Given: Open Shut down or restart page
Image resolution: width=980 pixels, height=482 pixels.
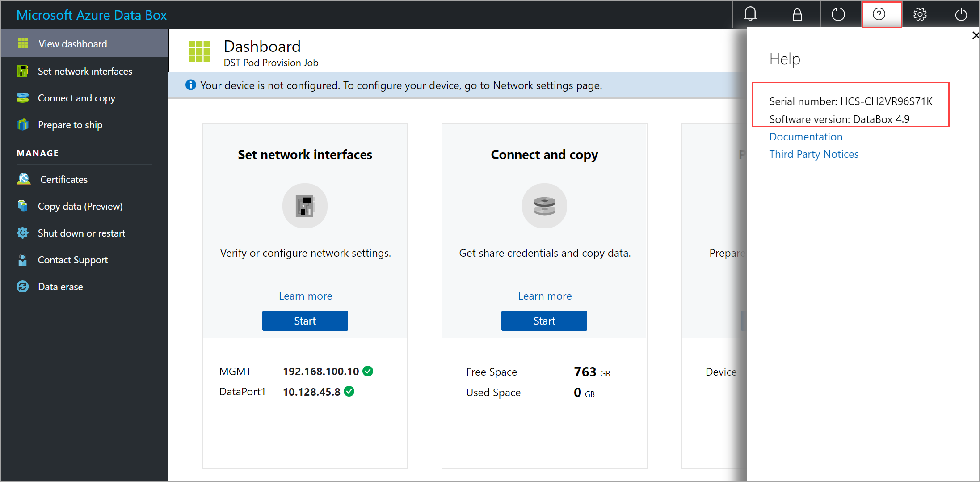Looking at the screenshot, I should [x=81, y=233].
